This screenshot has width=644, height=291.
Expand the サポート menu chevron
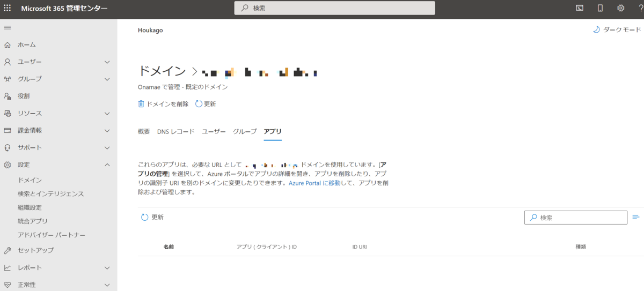coord(107,148)
